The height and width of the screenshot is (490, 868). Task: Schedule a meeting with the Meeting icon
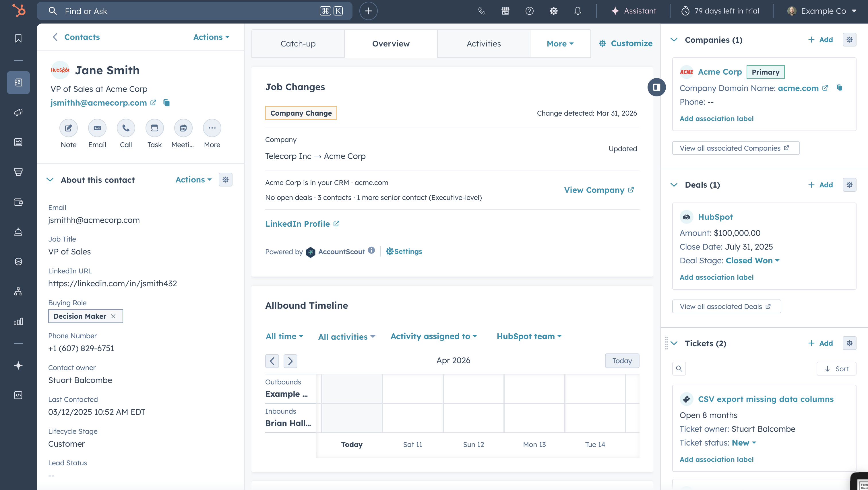[183, 128]
